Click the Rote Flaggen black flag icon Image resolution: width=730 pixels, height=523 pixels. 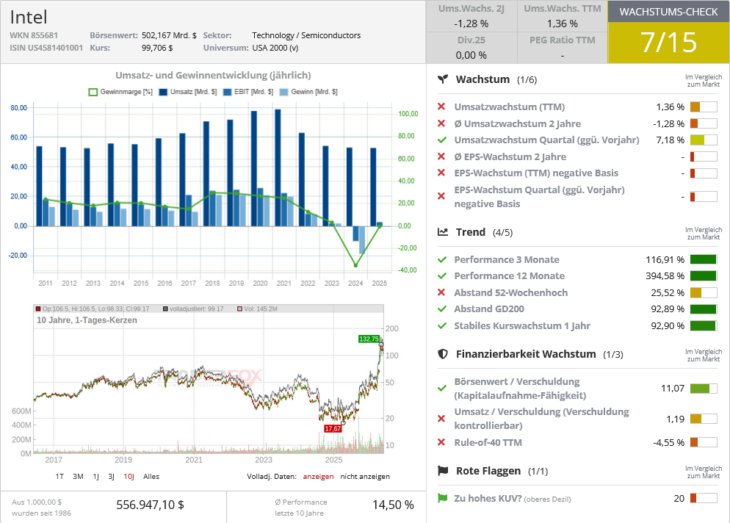[x=443, y=471]
